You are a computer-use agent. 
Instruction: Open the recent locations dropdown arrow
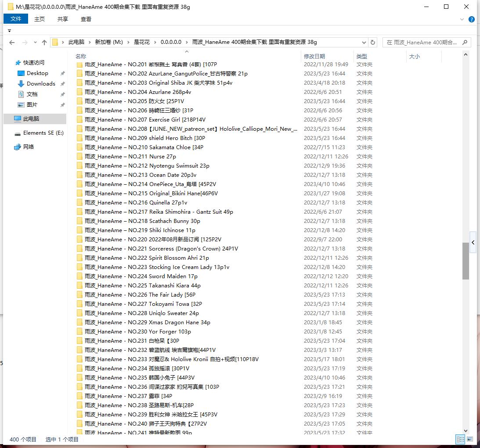(x=35, y=43)
